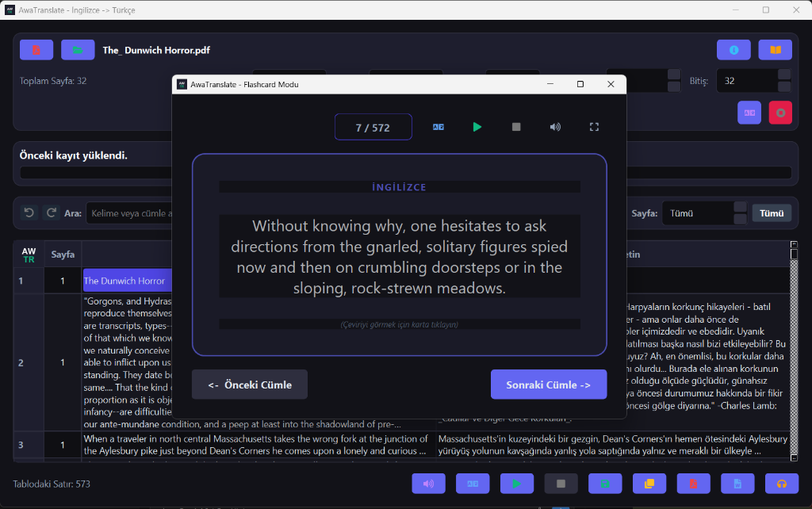Viewport: 812px width, 509px height.
Task: Click green play button in bottom toolbar
Action: point(517,484)
